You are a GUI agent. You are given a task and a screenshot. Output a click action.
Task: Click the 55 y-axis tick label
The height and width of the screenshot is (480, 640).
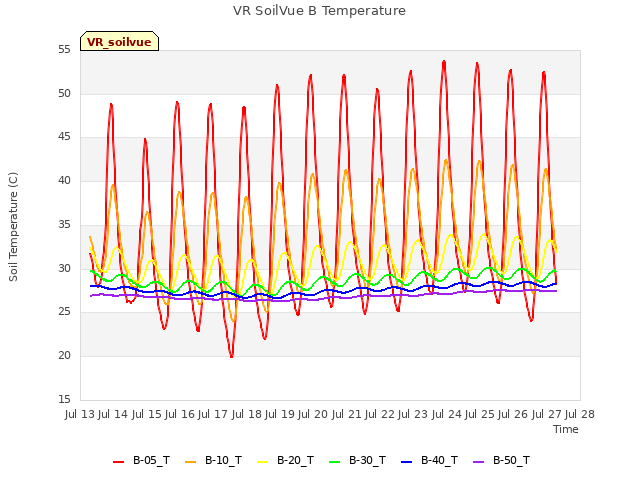[64, 50]
